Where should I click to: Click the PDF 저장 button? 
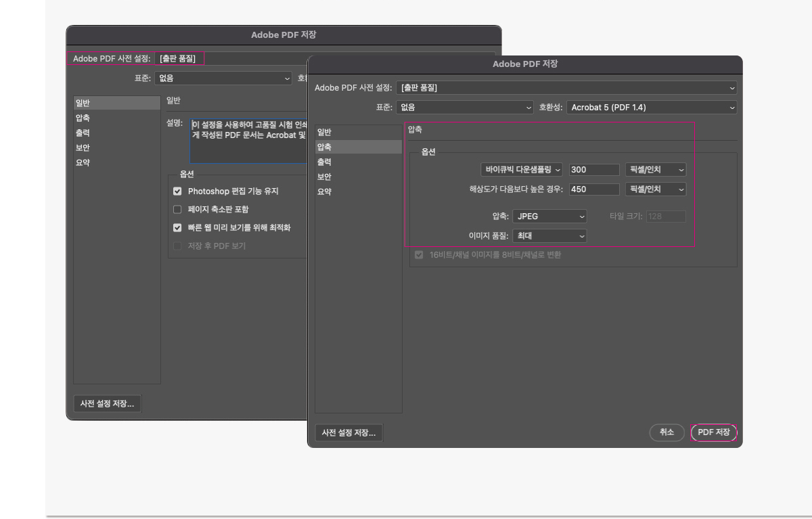(x=713, y=432)
